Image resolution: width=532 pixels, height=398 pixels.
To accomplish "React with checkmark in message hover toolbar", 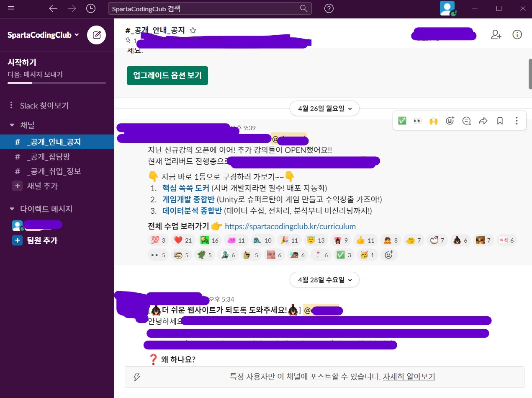I will (x=402, y=121).
